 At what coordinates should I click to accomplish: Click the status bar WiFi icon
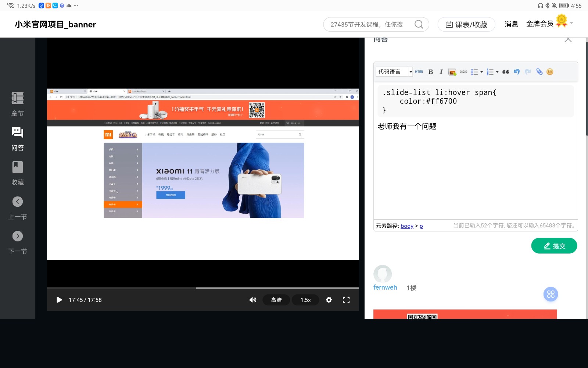(x=10, y=5)
